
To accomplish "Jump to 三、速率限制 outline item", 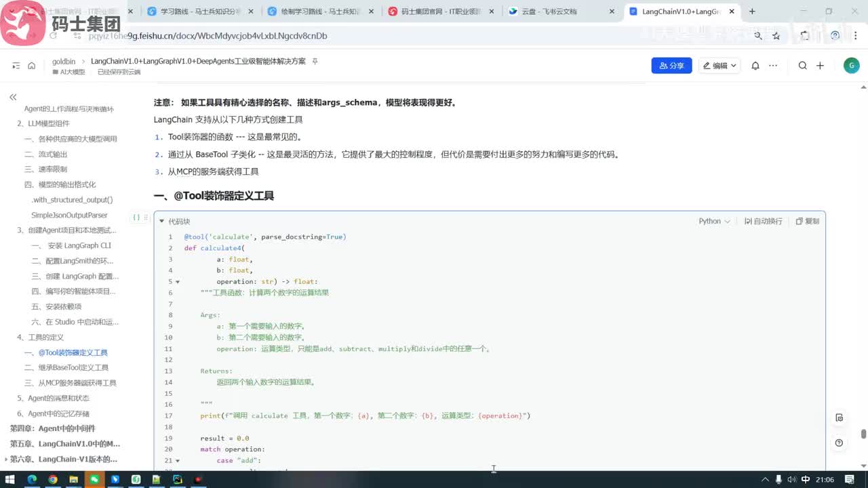I will pos(46,169).
